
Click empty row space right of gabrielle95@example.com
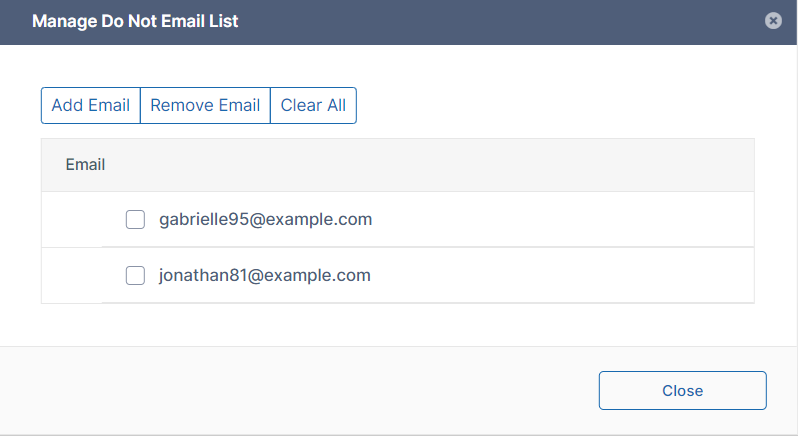tap(560, 219)
